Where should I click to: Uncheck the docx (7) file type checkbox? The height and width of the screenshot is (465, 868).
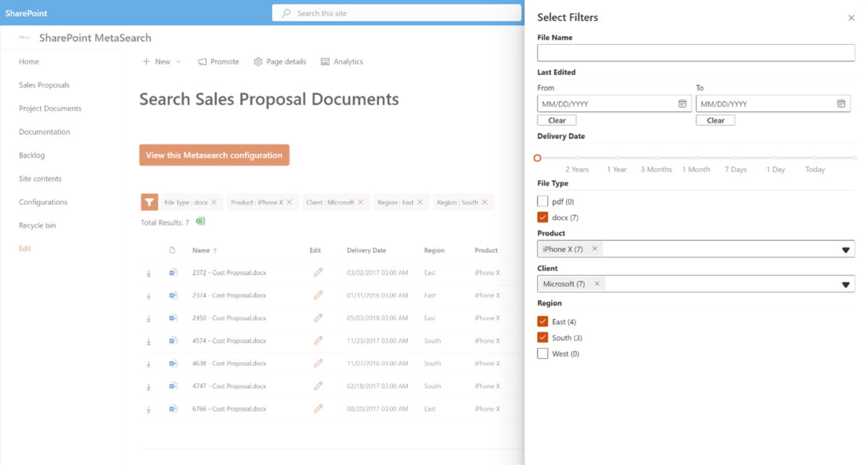point(542,217)
